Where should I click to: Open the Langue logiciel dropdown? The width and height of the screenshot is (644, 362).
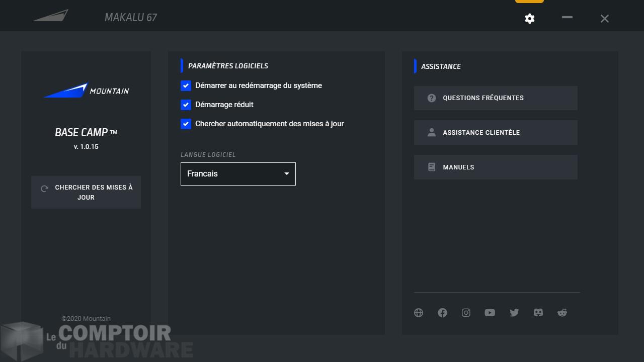click(237, 174)
